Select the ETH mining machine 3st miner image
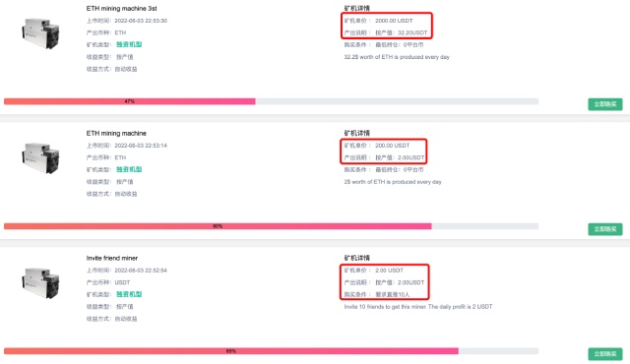This screenshot has height=364, width=630. coord(40,33)
